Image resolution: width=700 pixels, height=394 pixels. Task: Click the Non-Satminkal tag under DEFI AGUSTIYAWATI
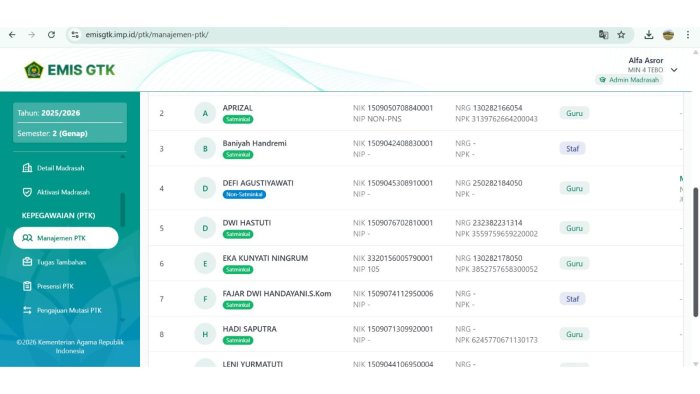coord(244,195)
